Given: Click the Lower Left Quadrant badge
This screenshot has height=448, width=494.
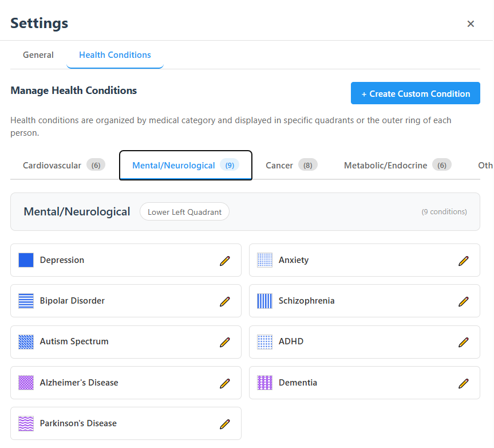Looking at the screenshot, I should [x=184, y=211].
